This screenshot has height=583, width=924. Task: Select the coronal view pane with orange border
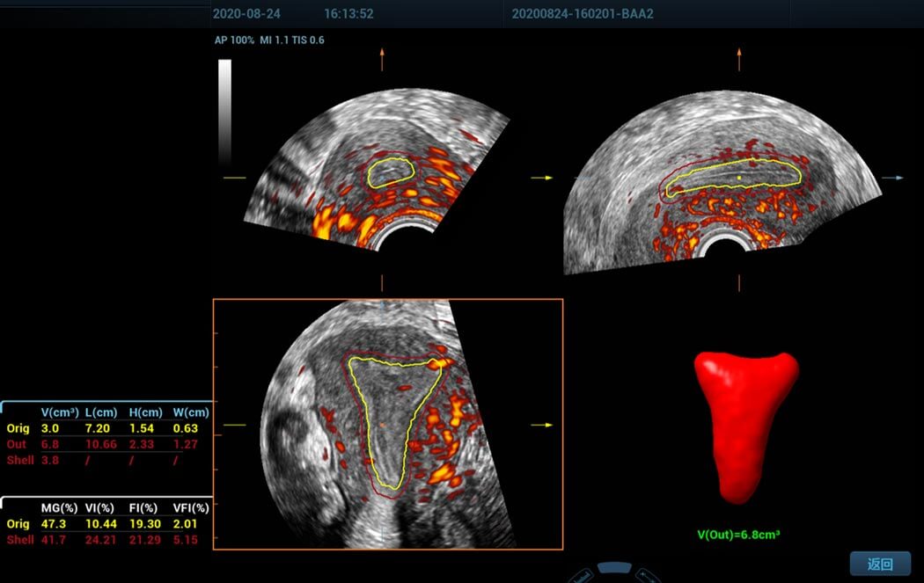(387, 424)
